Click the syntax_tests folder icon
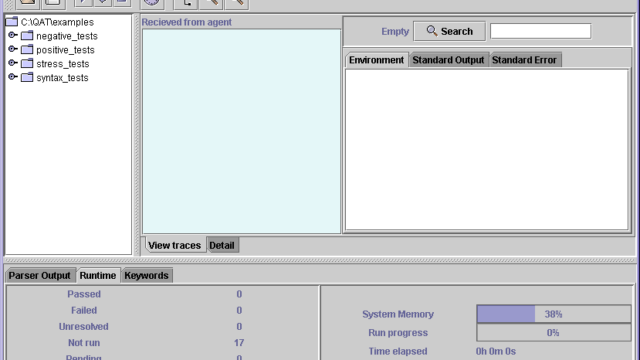The height and width of the screenshot is (360, 640). [27, 78]
